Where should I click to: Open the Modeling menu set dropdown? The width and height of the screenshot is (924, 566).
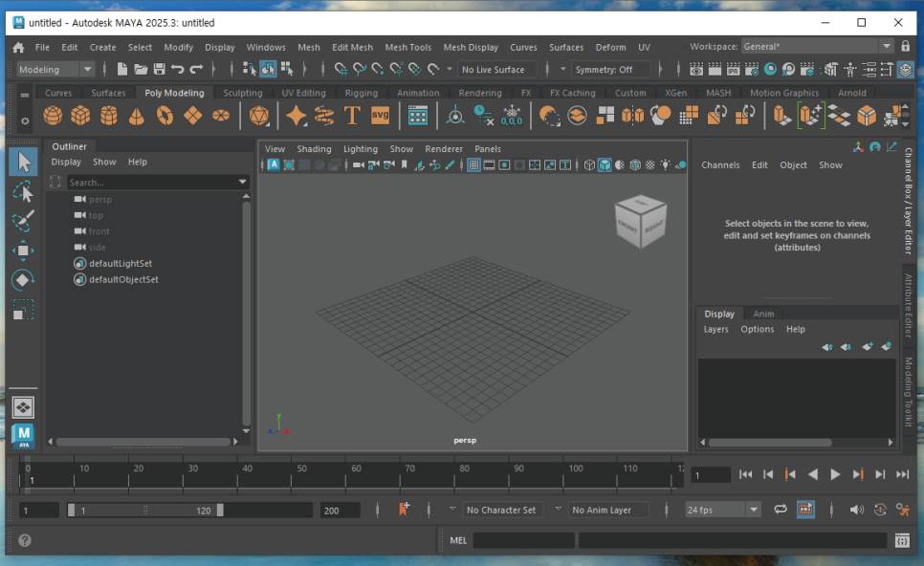(x=55, y=70)
